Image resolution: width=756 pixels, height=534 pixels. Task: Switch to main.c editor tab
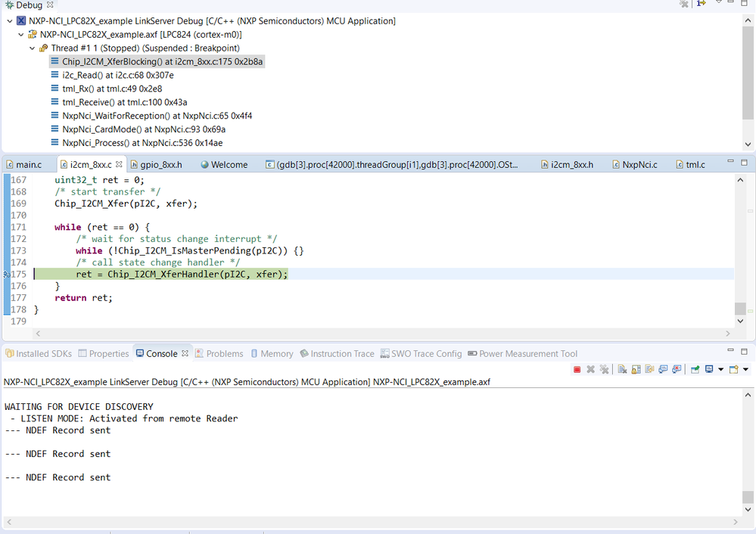coord(24,165)
